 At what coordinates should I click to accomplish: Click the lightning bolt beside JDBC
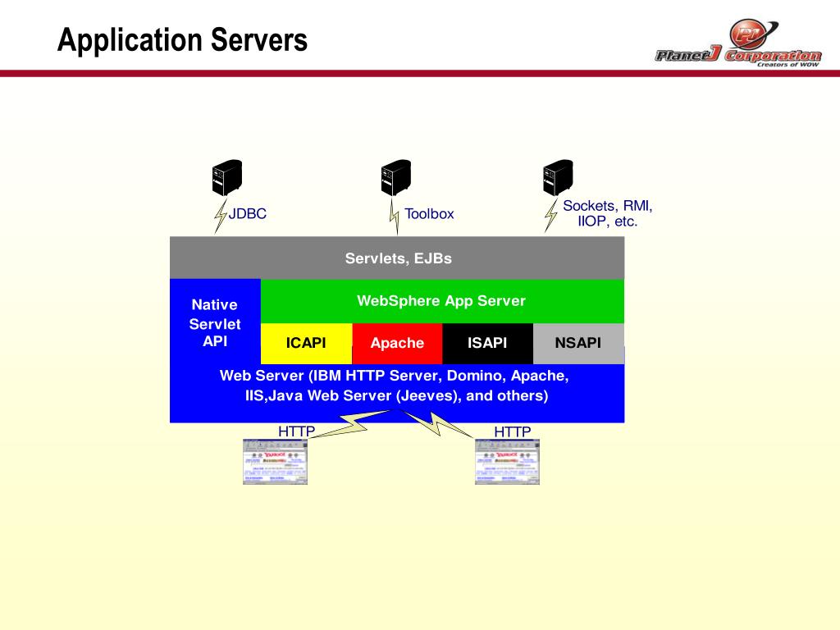[x=220, y=216]
